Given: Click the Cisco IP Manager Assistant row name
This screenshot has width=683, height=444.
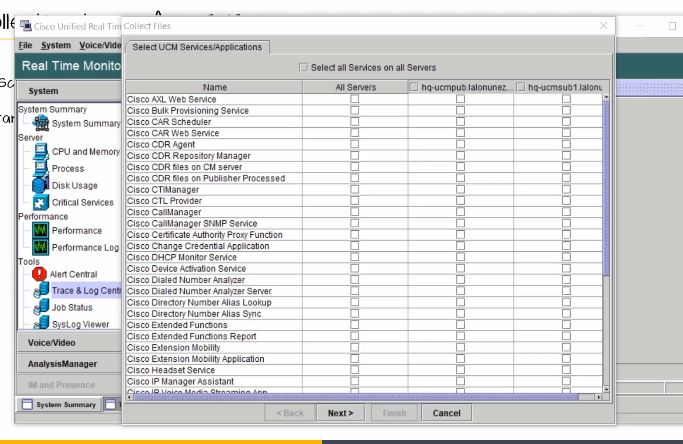Looking at the screenshot, I should point(180,381).
